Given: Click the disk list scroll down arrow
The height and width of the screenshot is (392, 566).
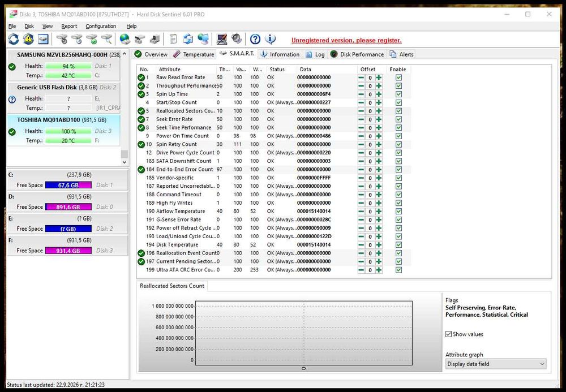Looking at the screenshot, I should click(124, 162).
